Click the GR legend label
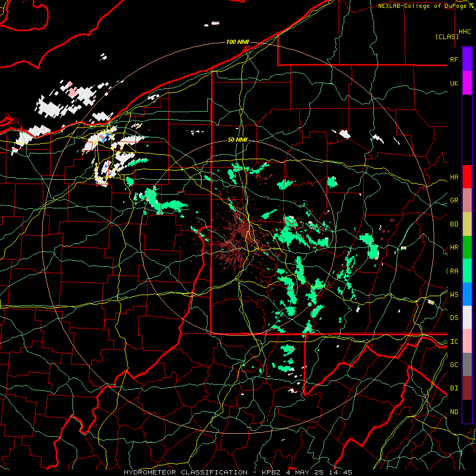Screen dimensions: 476x476 point(454,200)
